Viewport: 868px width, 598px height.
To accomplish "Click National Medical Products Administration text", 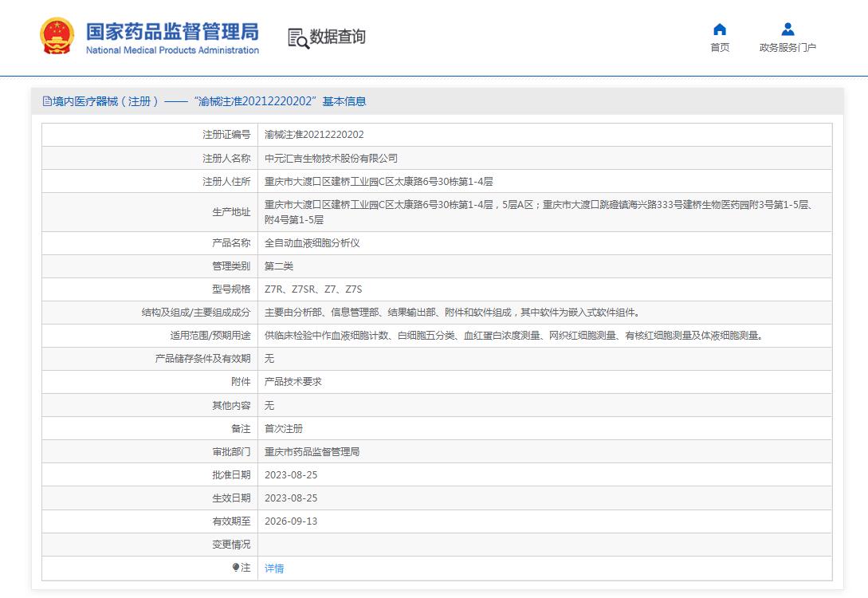I will click(x=172, y=50).
